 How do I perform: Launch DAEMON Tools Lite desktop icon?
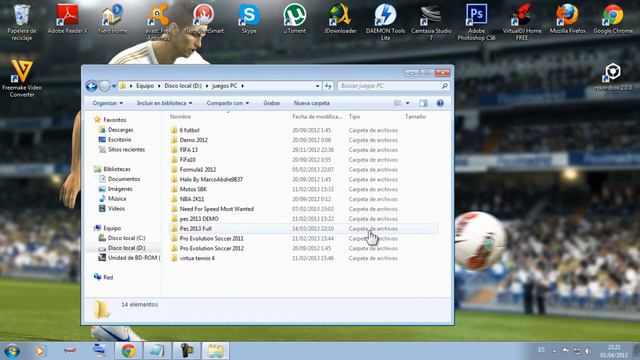pyautogui.click(x=385, y=22)
